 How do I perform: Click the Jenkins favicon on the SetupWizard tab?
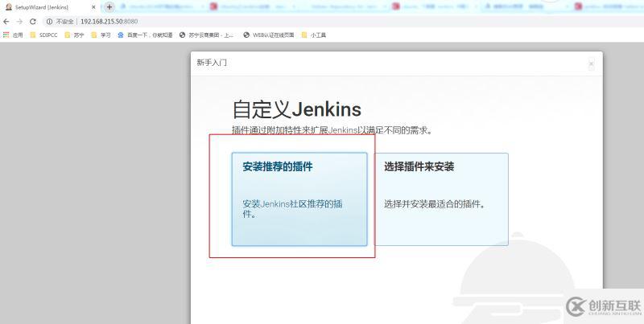coord(8,7)
